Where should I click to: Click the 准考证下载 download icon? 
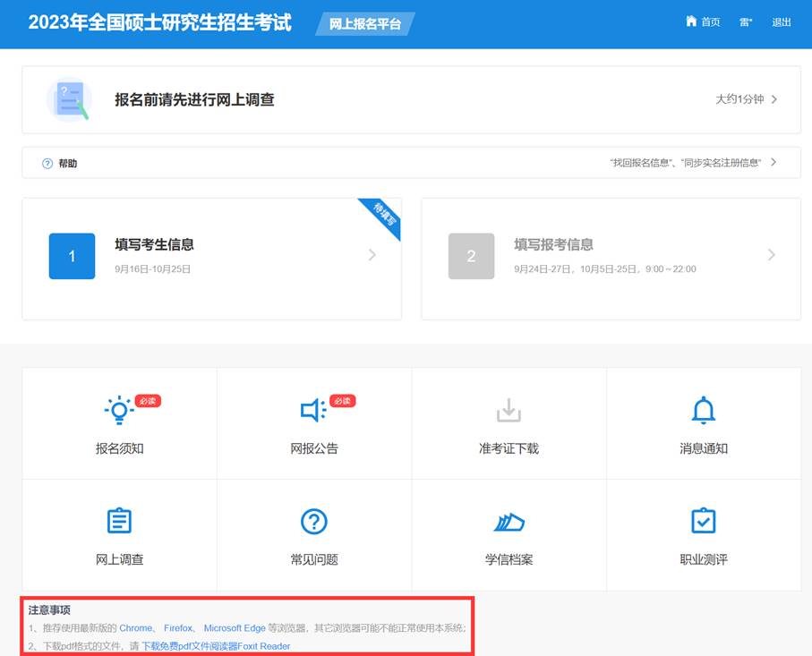click(x=509, y=411)
